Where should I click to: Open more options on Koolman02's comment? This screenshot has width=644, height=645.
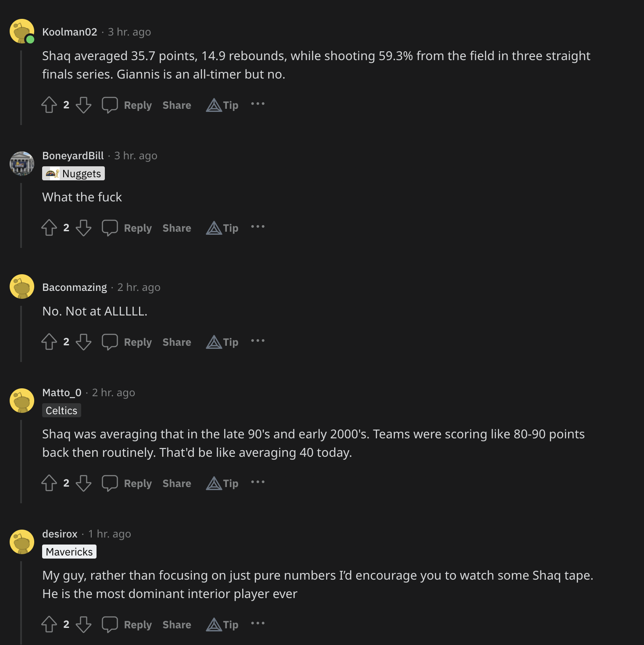258,104
